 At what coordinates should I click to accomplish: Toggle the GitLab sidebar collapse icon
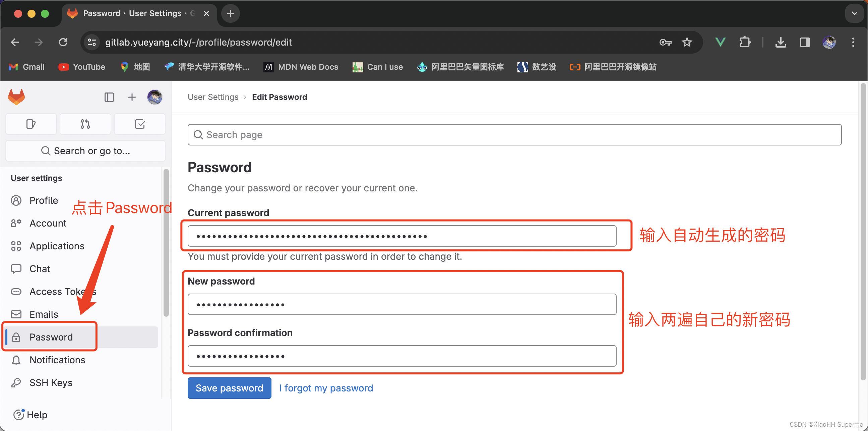(109, 98)
